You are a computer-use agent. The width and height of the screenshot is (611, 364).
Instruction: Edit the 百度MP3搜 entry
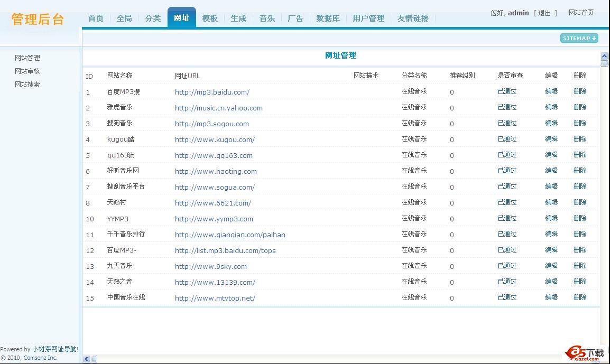click(x=551, y=91)
